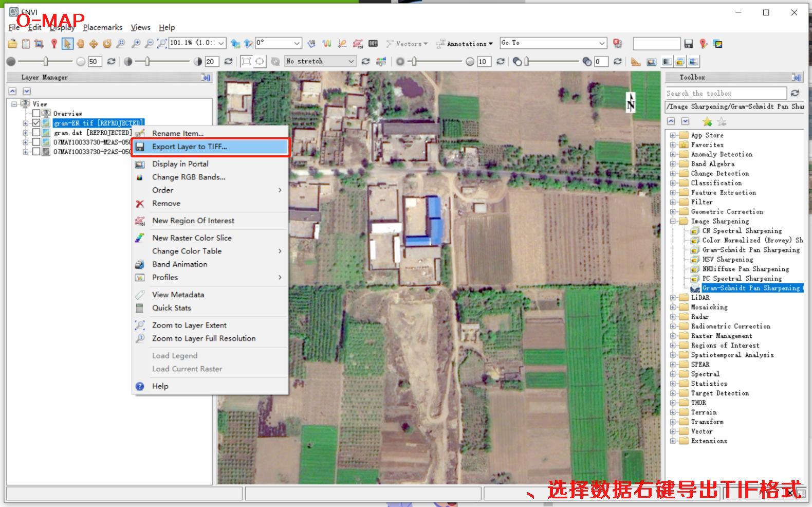Click the Open folder toolbar icon

pos(12,44)
